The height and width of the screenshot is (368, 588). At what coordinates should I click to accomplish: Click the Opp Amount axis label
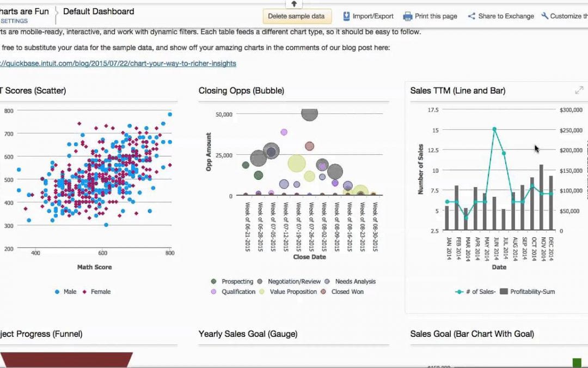(209, 152)
